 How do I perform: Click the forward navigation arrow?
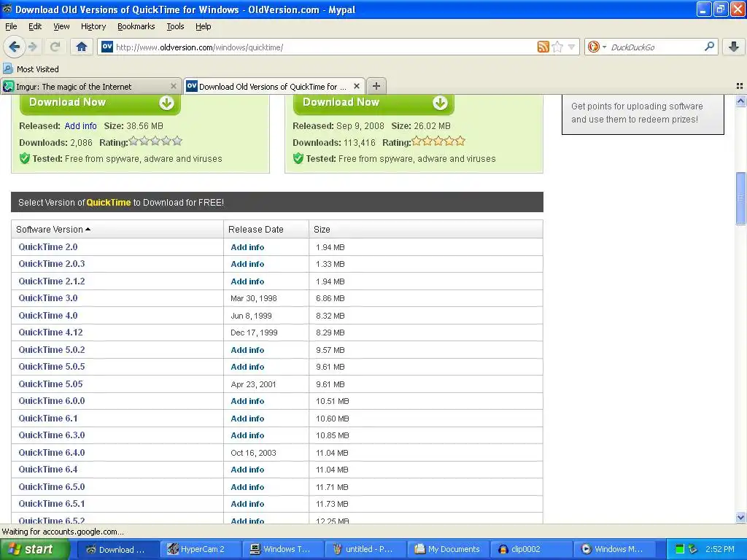tap(33, 47)
